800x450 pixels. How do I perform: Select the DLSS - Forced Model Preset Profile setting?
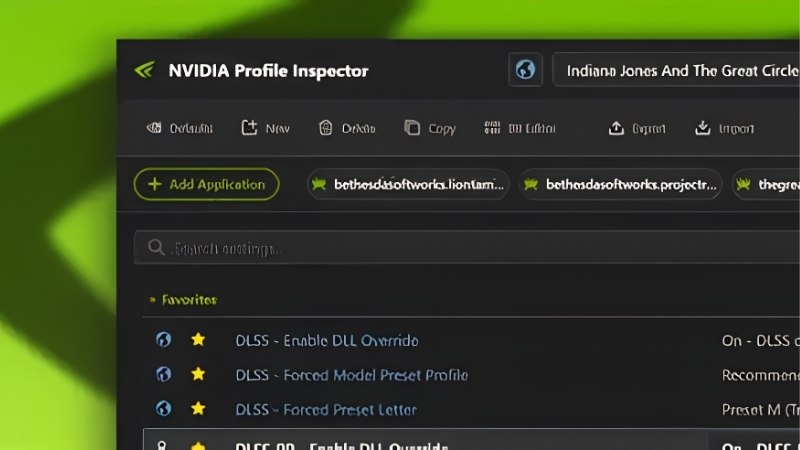[x=352, y=376]
